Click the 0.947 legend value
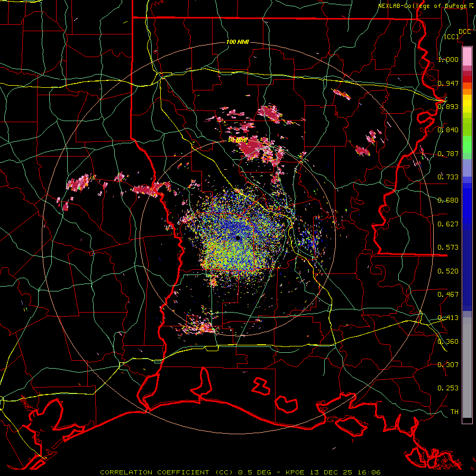This screenshot has height=476, width=476. point(448,83)
